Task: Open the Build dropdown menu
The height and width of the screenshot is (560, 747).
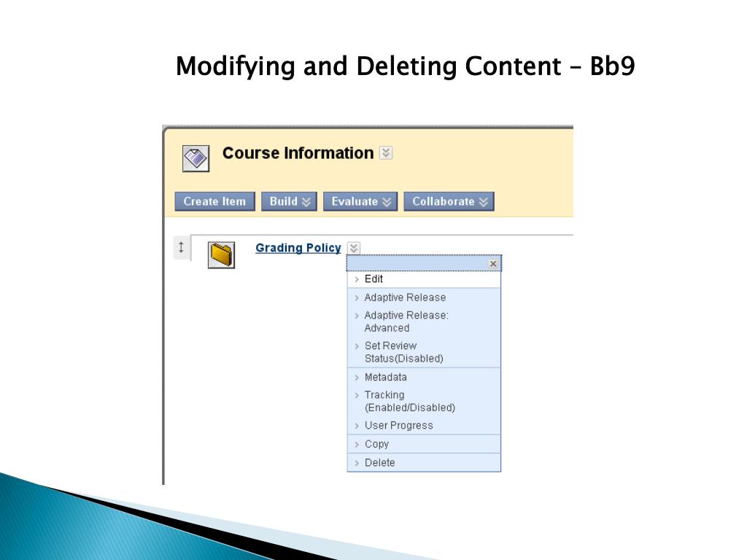Action: point(289,201)
